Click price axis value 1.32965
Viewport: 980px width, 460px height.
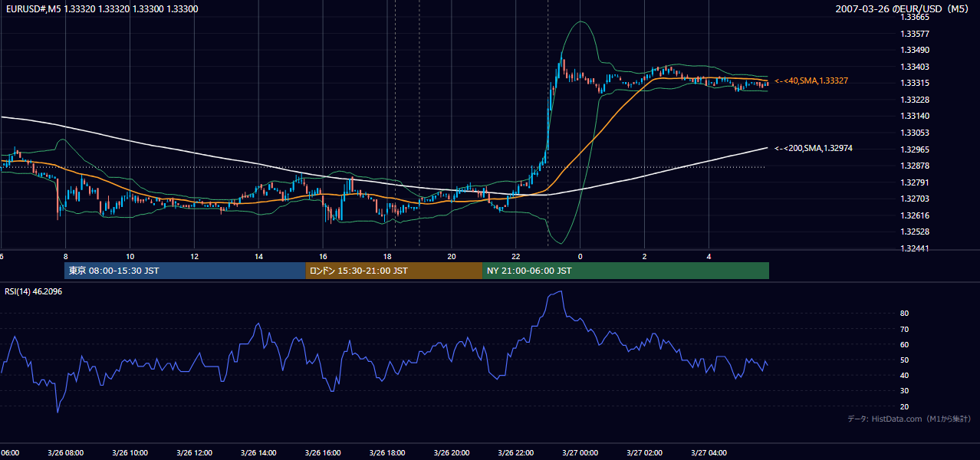(915, 149)
